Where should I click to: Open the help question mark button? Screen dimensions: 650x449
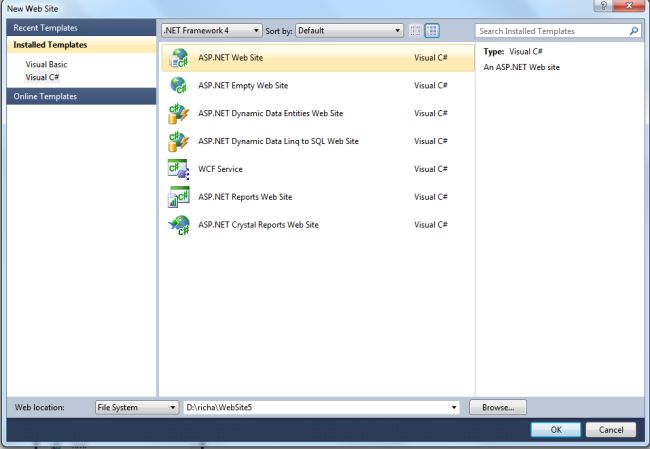click(604, 6)
